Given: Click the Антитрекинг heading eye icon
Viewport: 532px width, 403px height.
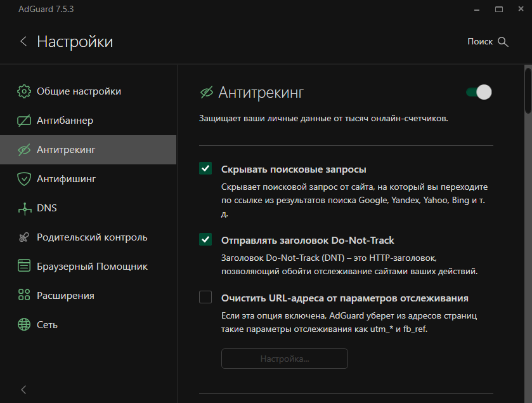Looking at the screenshot, I should coord(207,93).
